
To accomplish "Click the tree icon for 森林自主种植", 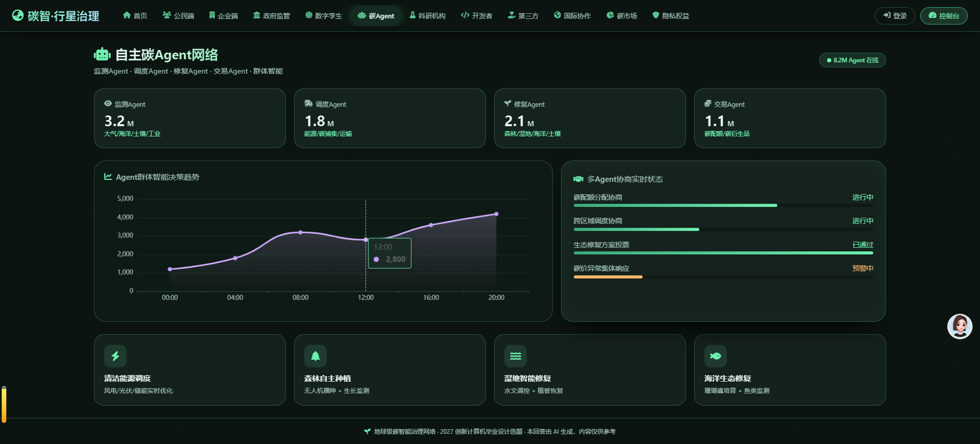I will click(315, 356).
